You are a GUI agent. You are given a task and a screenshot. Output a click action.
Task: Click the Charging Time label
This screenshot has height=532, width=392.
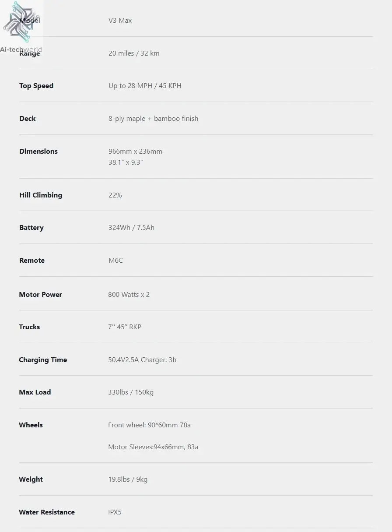click(43, 360)
